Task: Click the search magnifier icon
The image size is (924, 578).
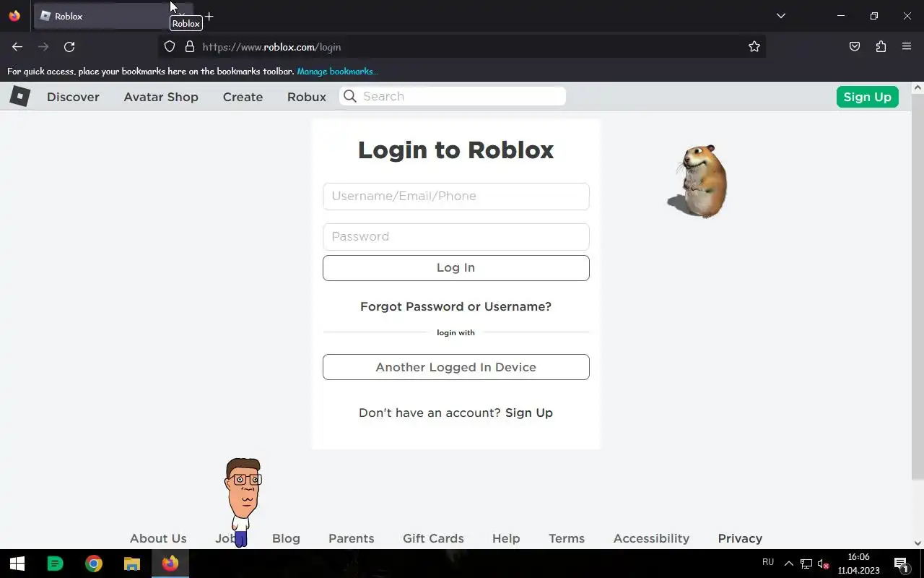Action: coord(350,96)
